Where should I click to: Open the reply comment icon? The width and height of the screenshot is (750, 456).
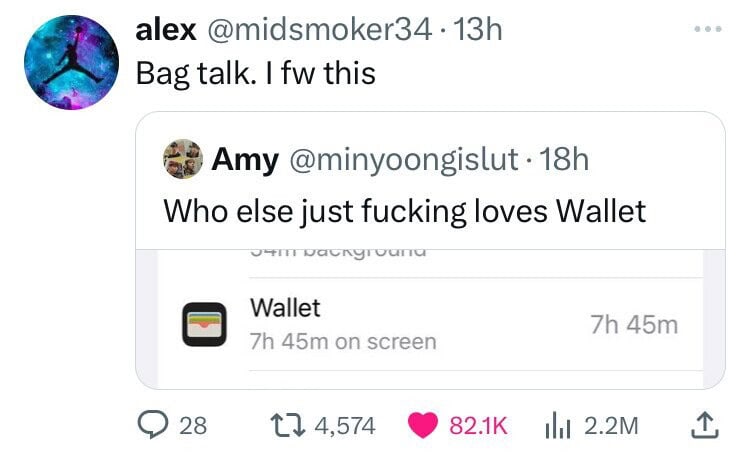point(152,425)
